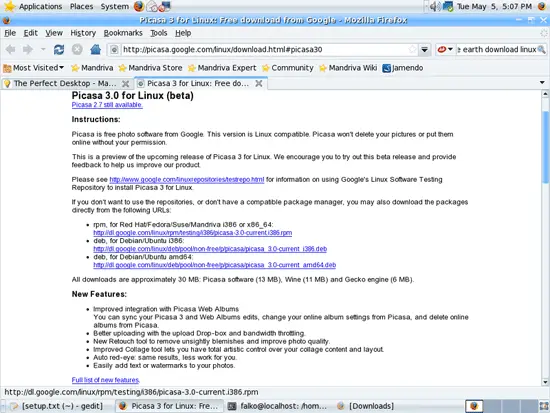Screen dimensions: 550x413
Task: Click the network status icon in panel
Action: 448,6
